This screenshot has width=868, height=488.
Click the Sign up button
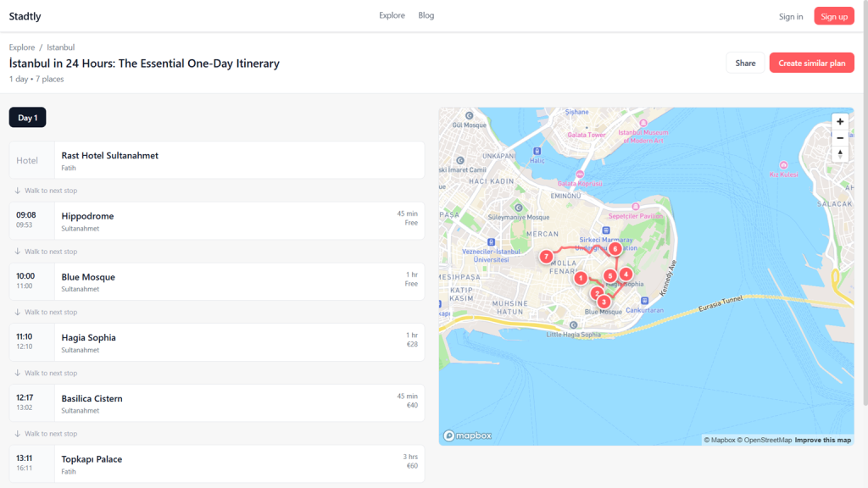(x=834, y=16)
